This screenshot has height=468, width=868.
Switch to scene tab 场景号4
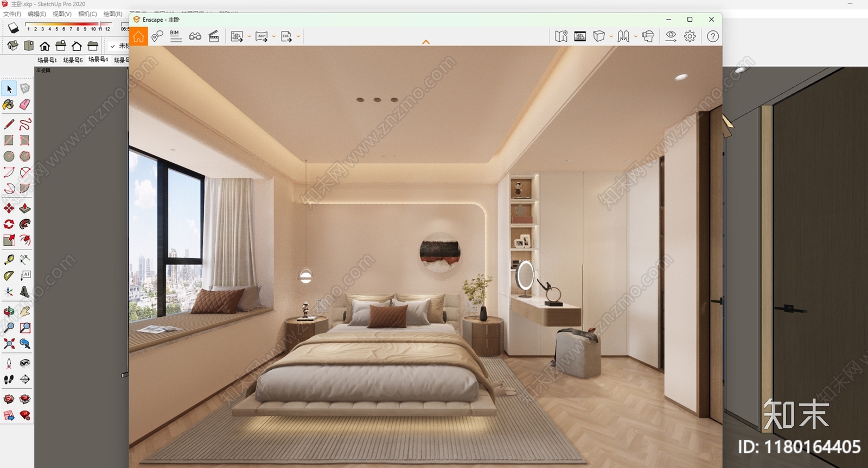click(98, 60)
